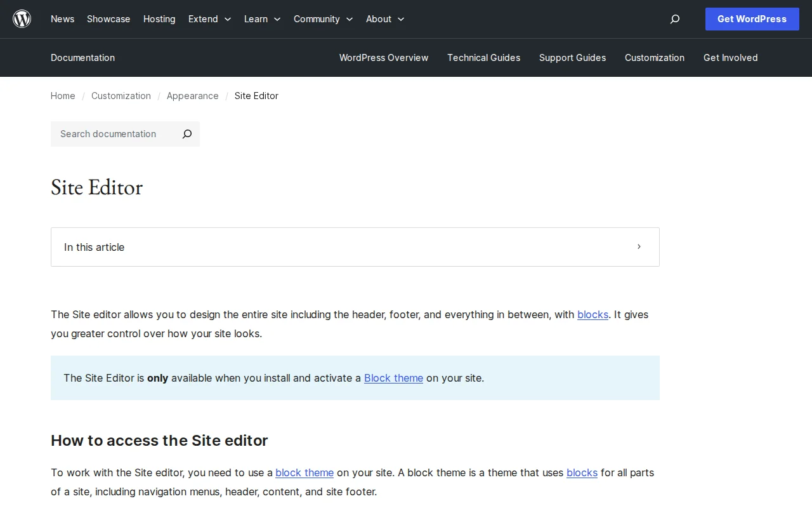
Task: Expand the 'In this article' section
Action: [355, 247]
